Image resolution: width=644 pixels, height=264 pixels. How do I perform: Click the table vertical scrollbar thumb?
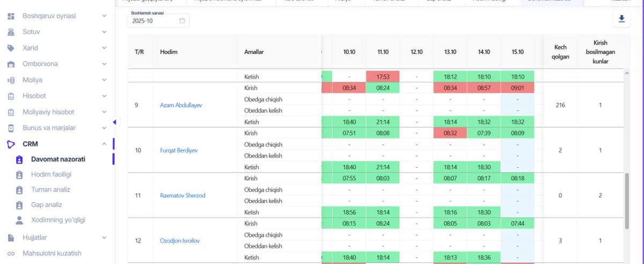coord(626,200)
